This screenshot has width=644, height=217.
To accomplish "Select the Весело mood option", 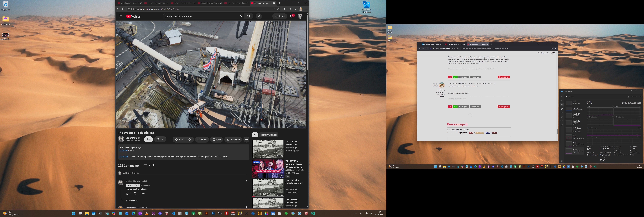I will pyautogui.click(x=471, y=133).
